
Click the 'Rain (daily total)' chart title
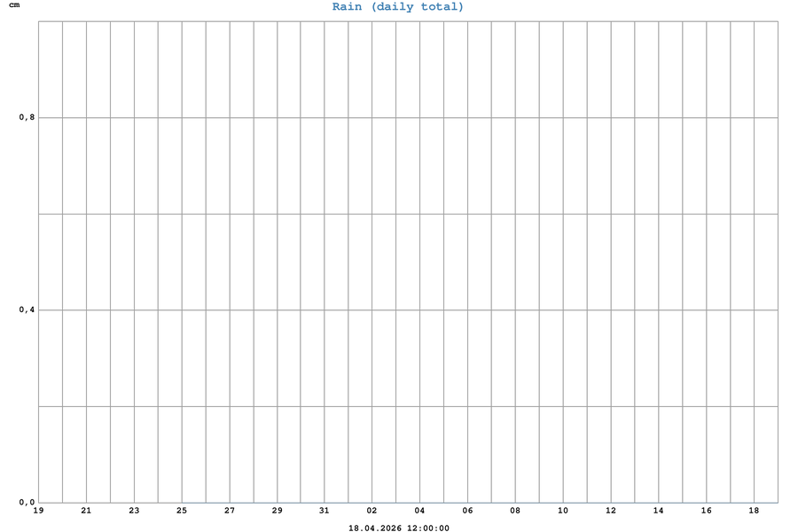pyautogui.click(x=398, y=7)
